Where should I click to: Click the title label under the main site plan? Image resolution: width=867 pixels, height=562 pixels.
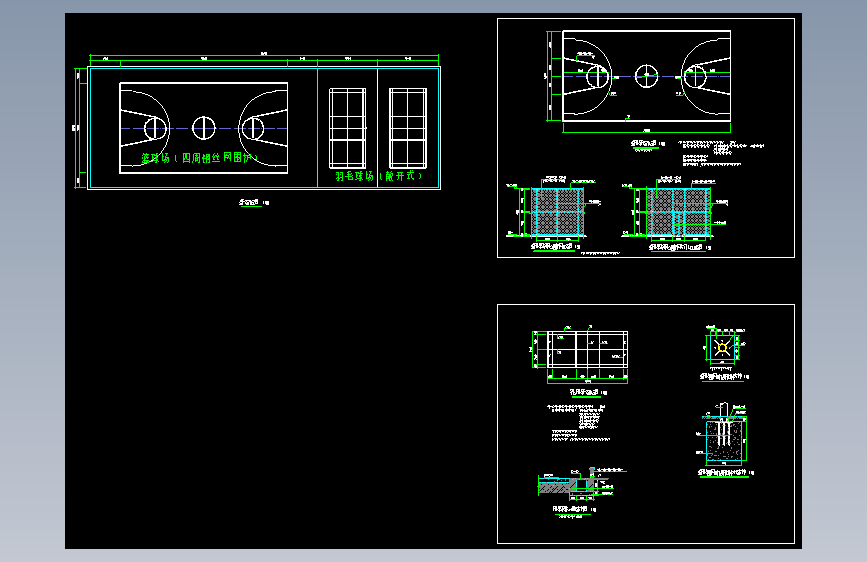(254, 202)
